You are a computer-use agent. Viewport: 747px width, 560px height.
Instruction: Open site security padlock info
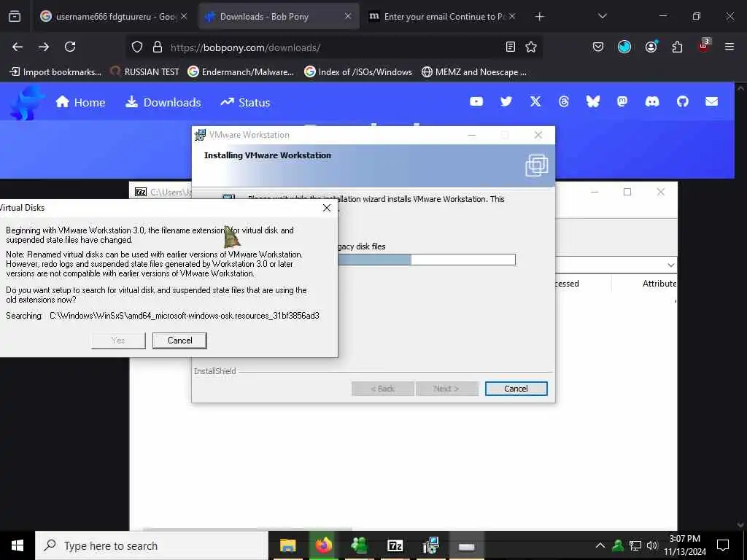coord(158,47)
